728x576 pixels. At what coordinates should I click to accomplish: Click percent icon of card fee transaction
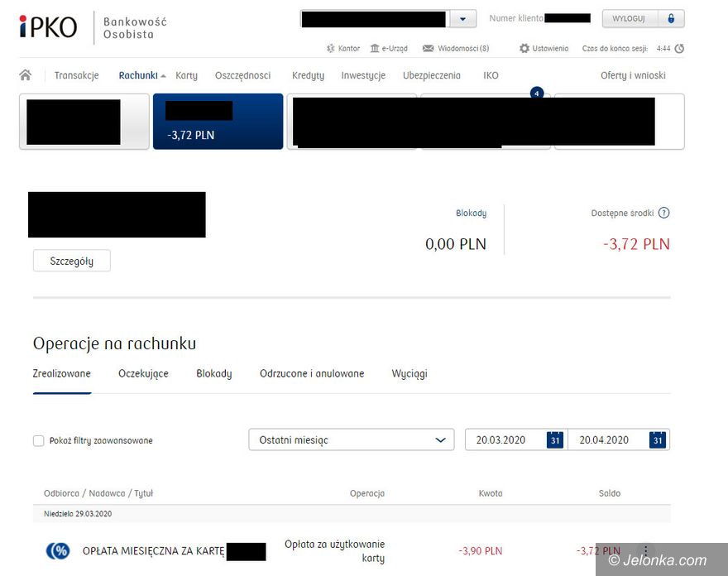click(x=58, y=551)
